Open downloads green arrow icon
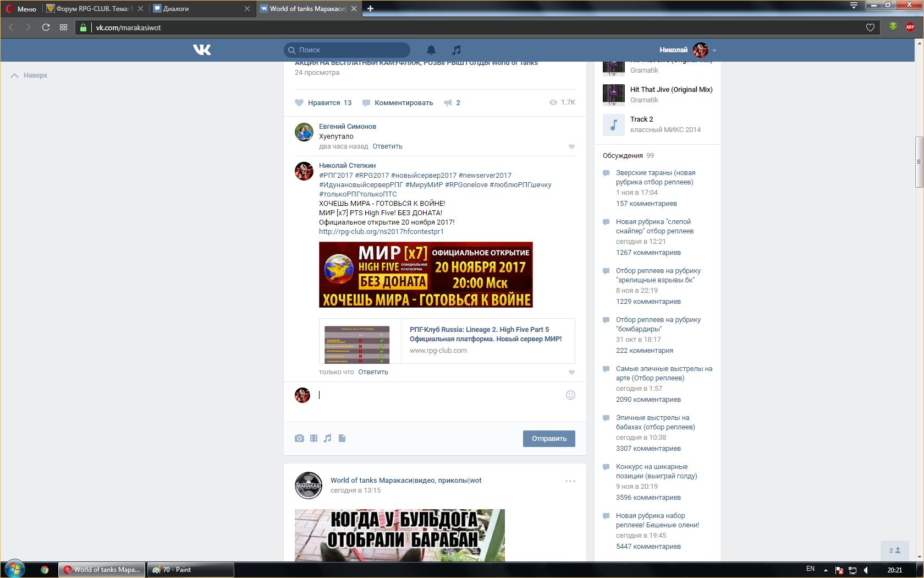The width and height of the screenshot is (924, 578). tap(893, 27)
